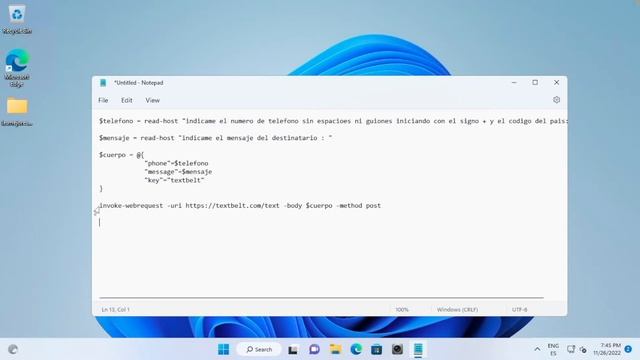640x360 pixels.
Task: Maximize the Notepad window
Action: (535, 82)
